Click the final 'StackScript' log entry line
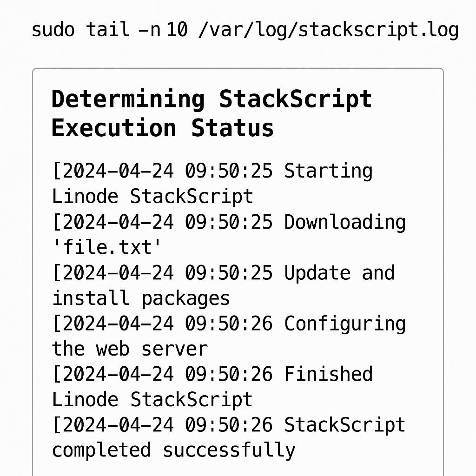The width and height of the screenshot is (476, 476). [x=229, y=425]
